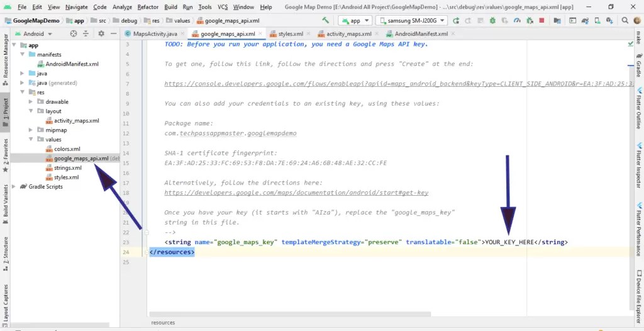The image size is (644, 331).
Task: Click the Make Project hammer icon
Action: tap(326, 21)
